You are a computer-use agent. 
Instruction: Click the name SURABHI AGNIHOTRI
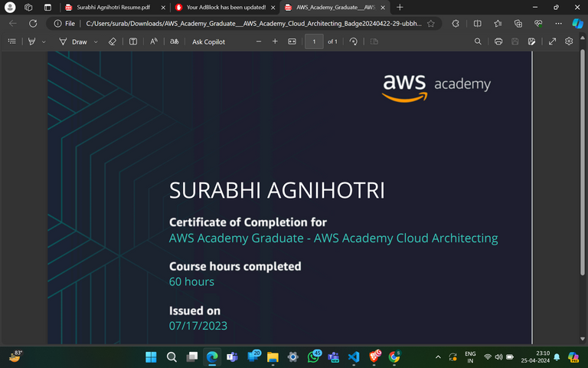click(x=276, y=190)
